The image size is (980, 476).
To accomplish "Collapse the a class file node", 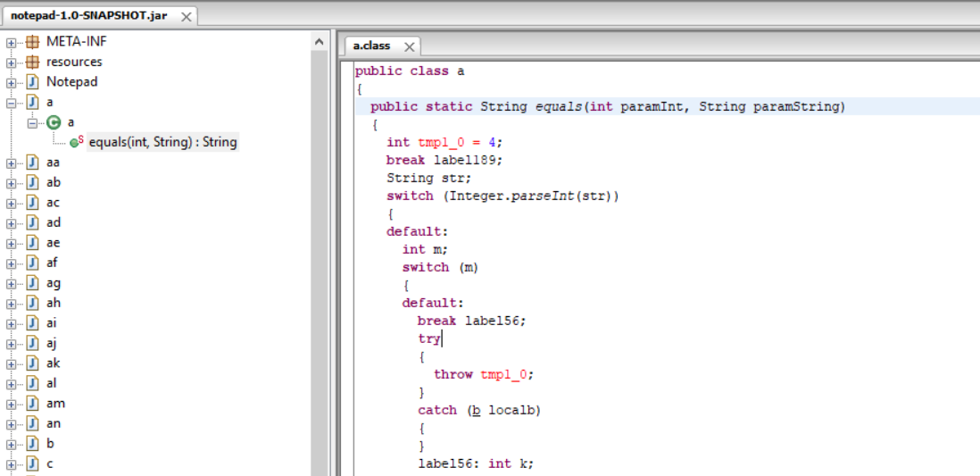I will (12, 103).
